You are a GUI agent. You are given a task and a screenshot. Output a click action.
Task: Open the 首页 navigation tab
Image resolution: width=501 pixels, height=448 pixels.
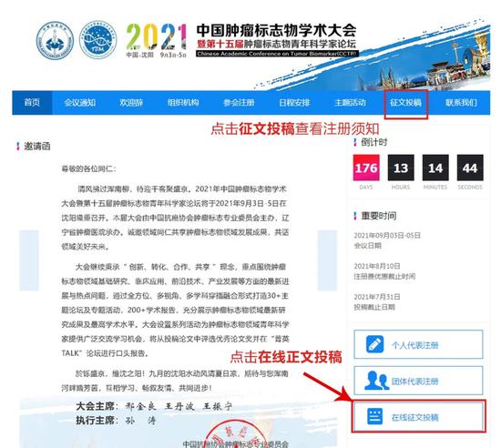pos(32,103)
